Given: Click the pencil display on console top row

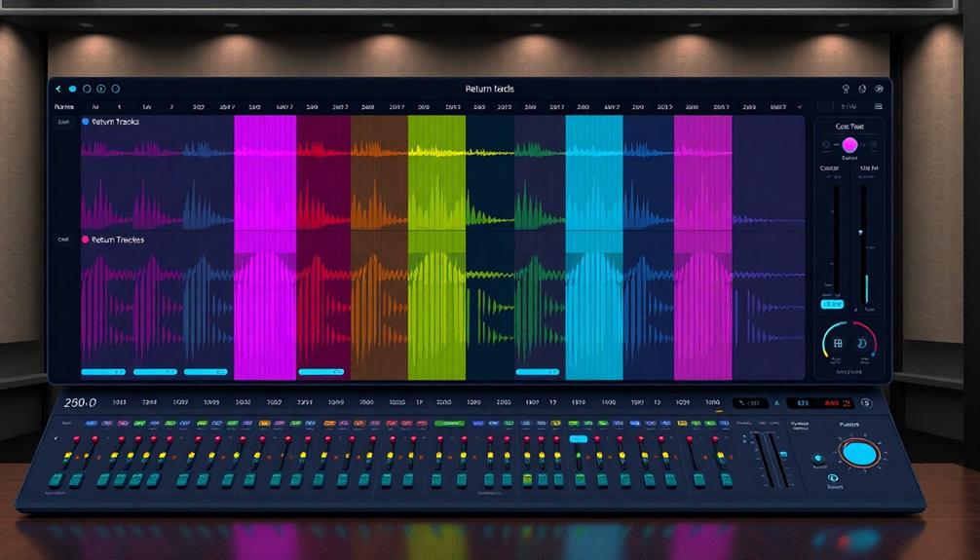Looking at the screenshot, I should [750, 403].
